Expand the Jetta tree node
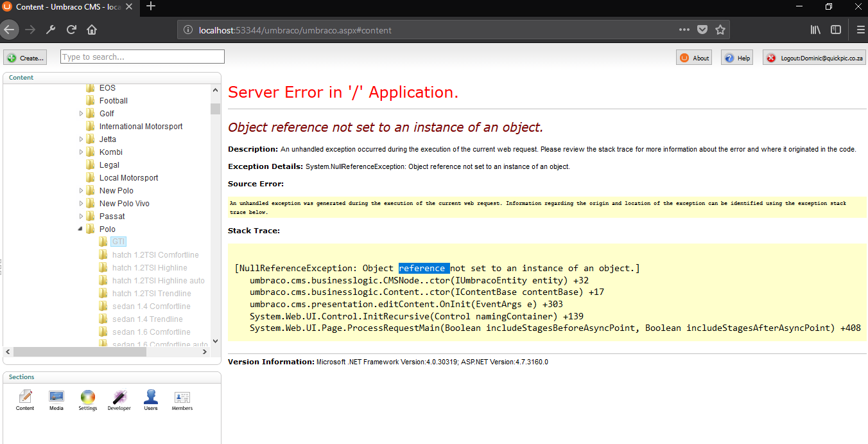Image resolution: width=868 pixels, height=444 pixels. 82,139
